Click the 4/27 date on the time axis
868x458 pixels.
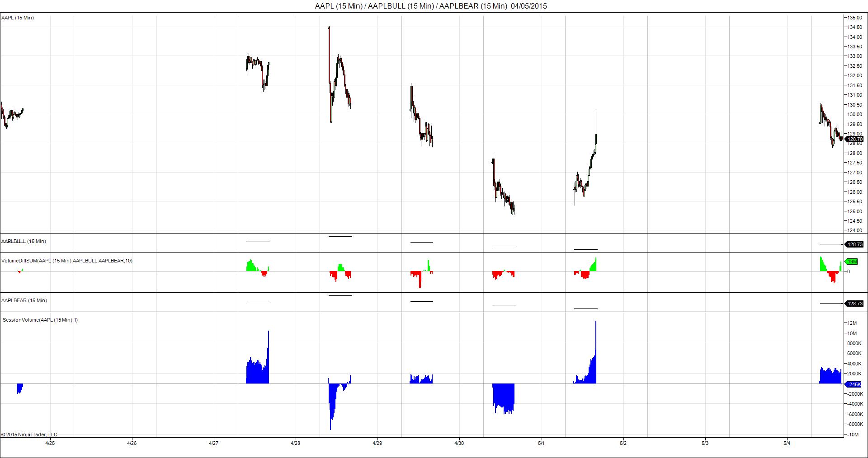click(x=214, y=443)
